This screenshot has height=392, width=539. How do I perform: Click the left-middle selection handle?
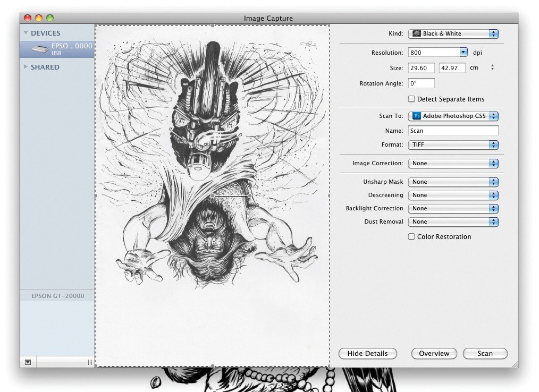(96, 196)
